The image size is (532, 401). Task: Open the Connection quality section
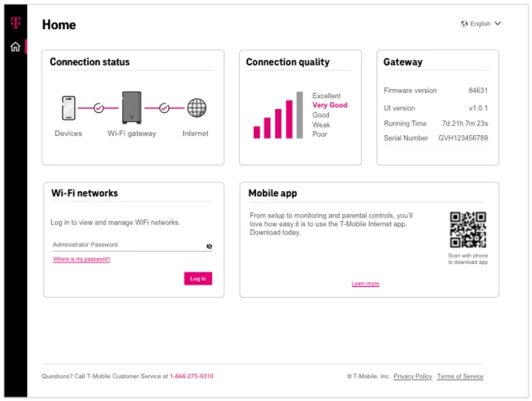coord(288,62)
